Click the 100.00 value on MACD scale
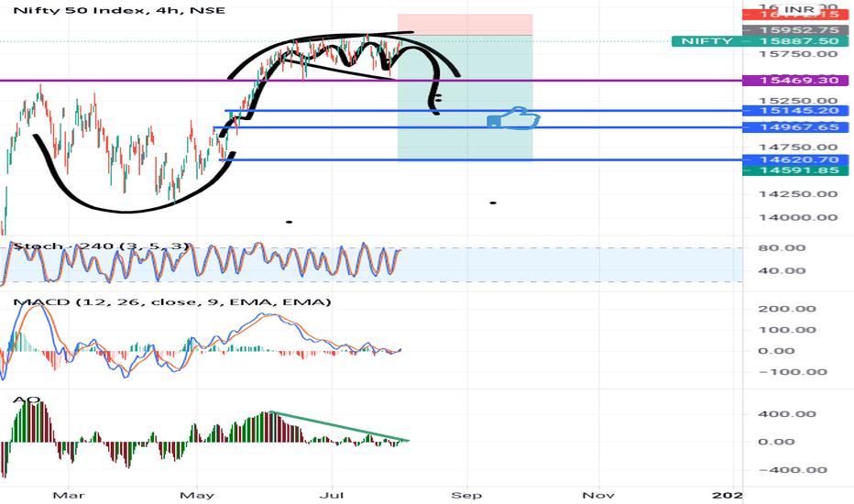Image resolution: width=854 pixels, height=504 pixels. pos(787,330)
